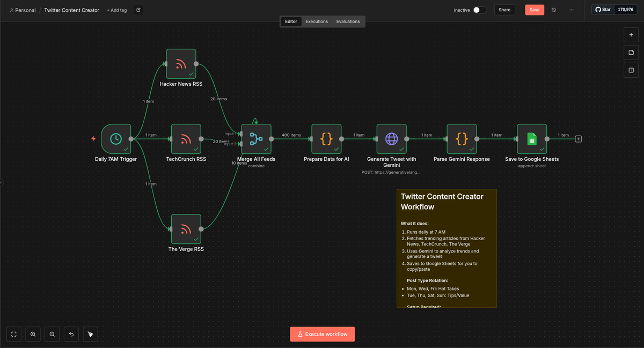The height and width of the screenshot is (348, 644).
Task: Click the red trigger lightning bolt icon
Action: pyautogui.click(x=93, y=139)
